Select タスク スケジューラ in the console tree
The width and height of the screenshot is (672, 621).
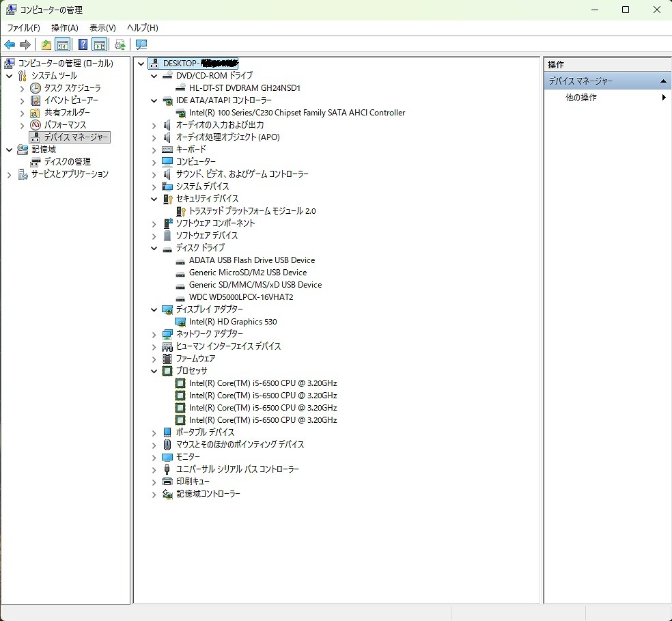(x=72, y=88)
